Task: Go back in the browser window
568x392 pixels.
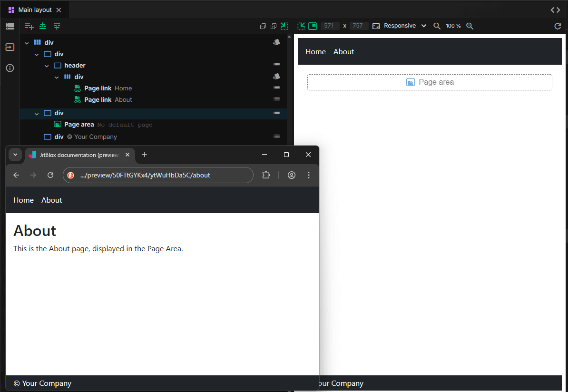Action: (x=16, y=175)
